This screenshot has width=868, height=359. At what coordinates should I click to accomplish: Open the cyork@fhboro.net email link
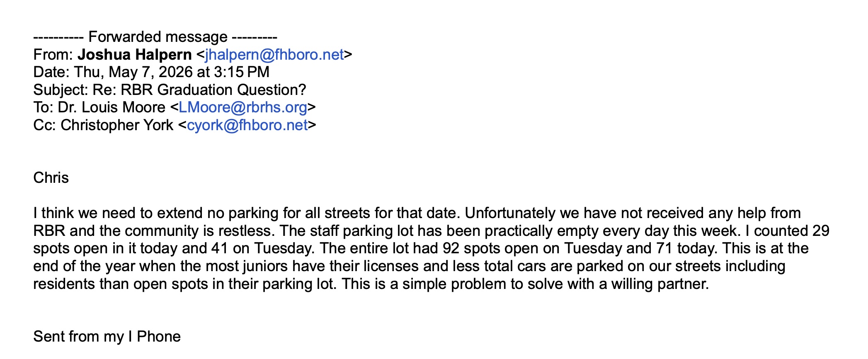(247, 125)
